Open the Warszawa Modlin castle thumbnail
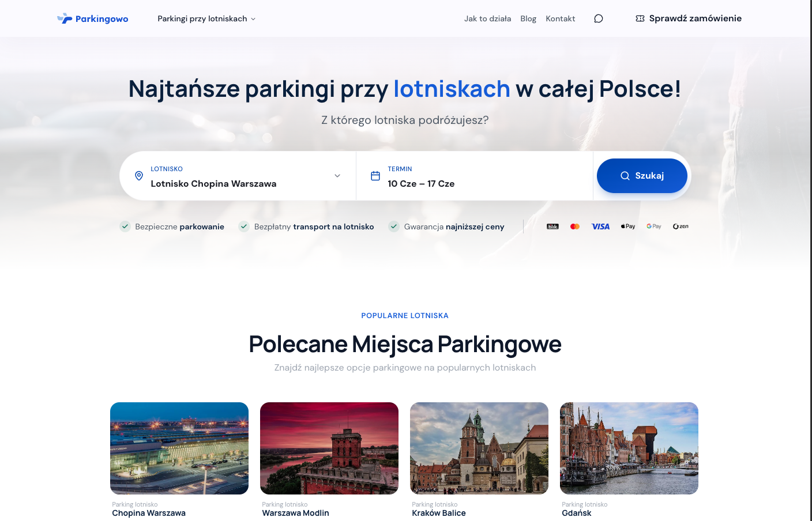 pos(329,448)
